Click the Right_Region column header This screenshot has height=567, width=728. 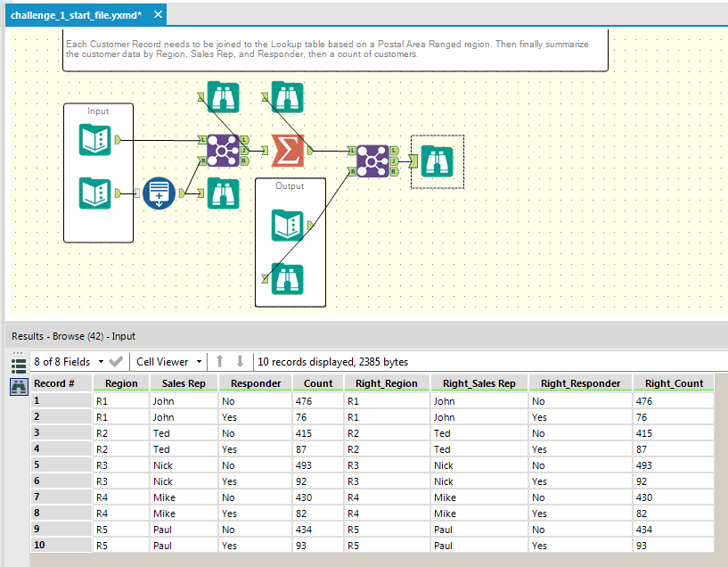coord(386,383)
